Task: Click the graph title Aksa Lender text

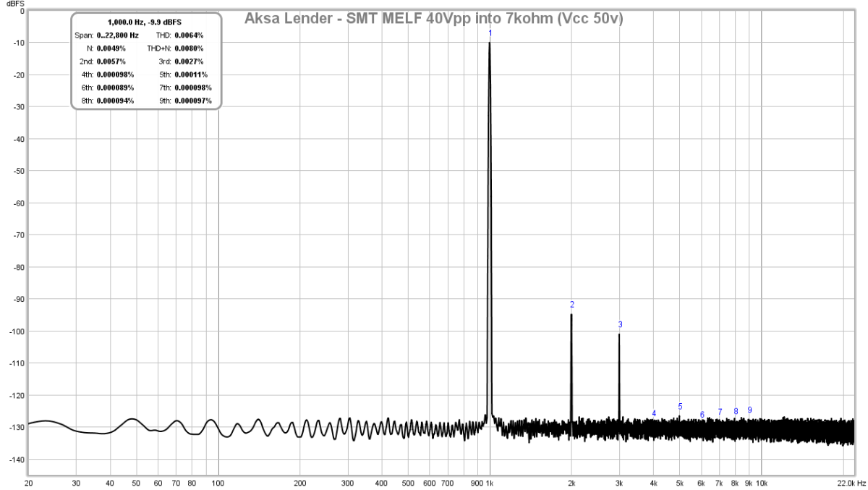Action: coord(434,19)
